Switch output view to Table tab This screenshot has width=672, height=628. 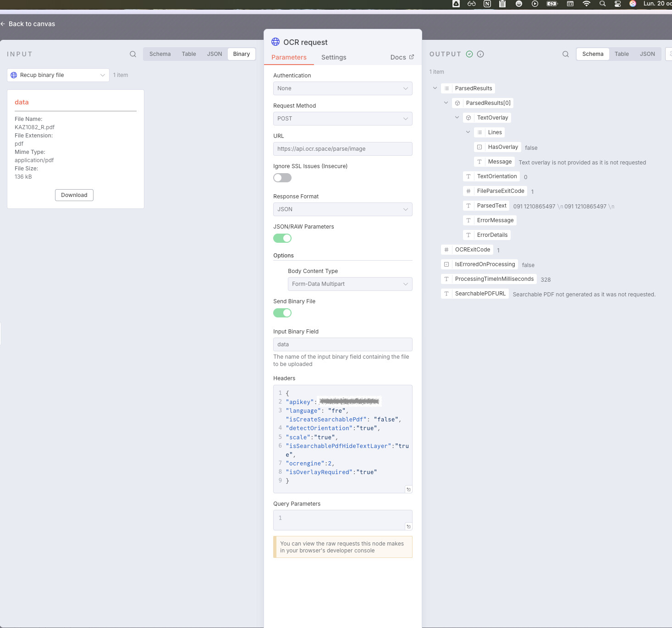tap(622, 54)
